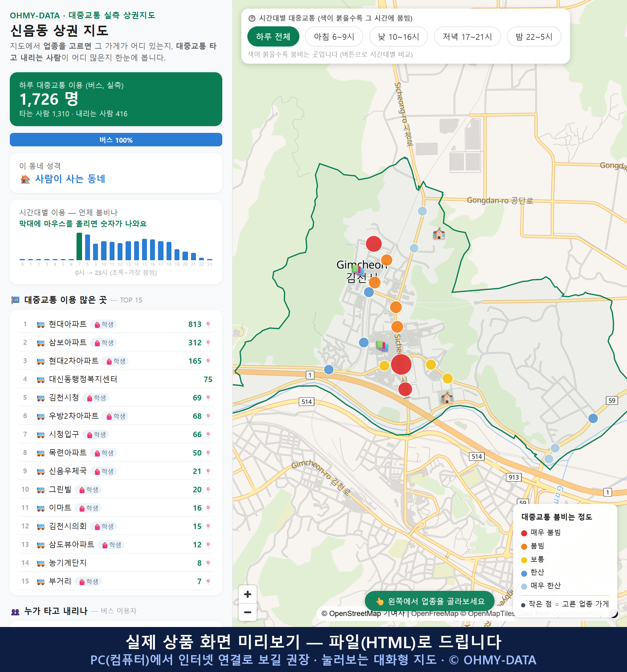This screenshot has height=672, width=627.
Task: Click the pin icon on 목련아파트 row
Action: point(208,453)
